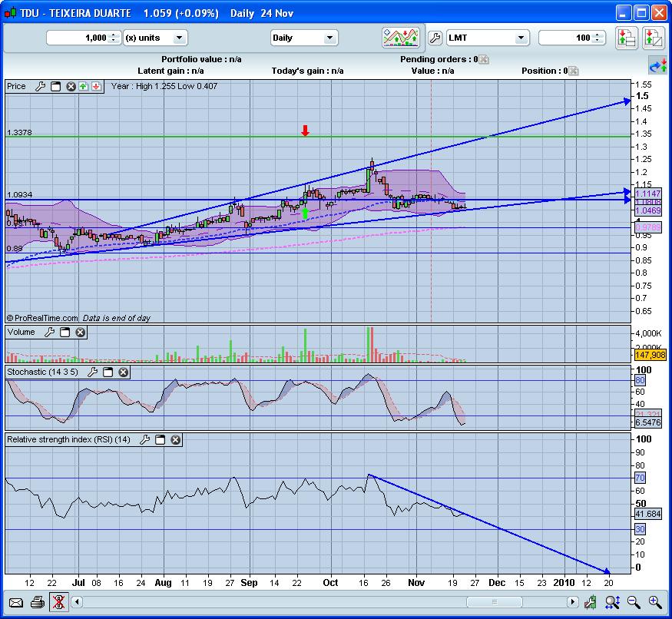Open Stochastic indicator wrench settings
Screen dimensions: 672x619
(x=93, y=372)
